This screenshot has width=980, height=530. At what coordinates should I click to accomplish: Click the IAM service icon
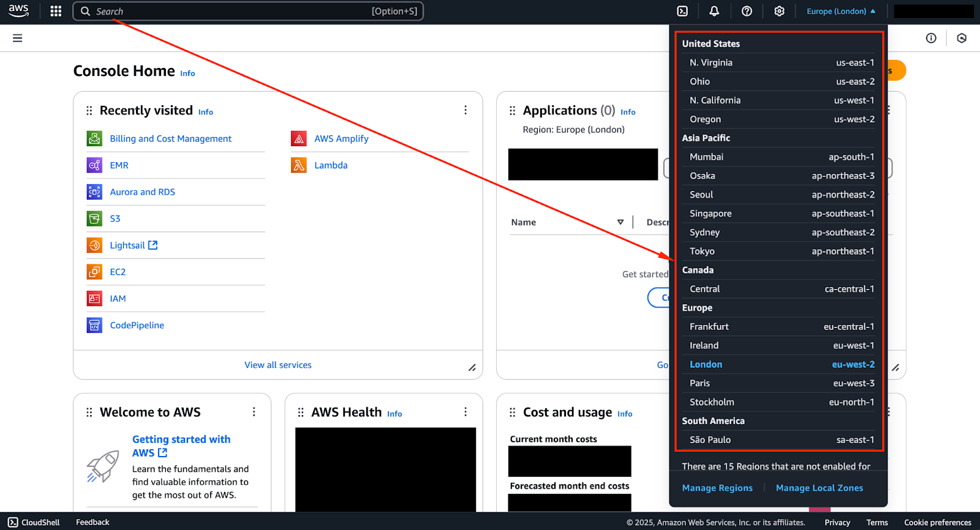[x=94, y=299]
